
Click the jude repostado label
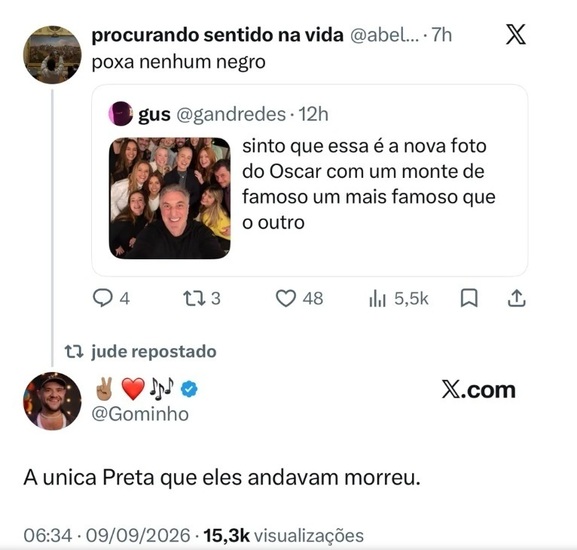pyautogui.click(x=153, y=351)
